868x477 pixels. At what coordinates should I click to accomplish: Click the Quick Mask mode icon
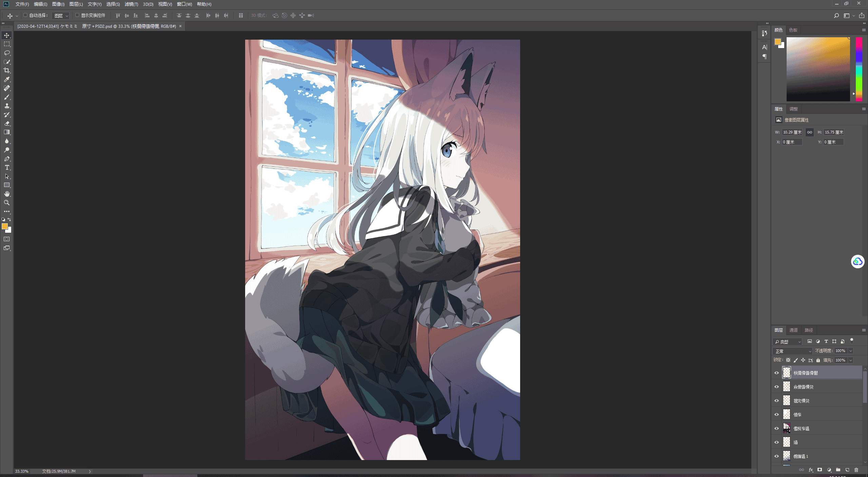pyautogui.click(x=7, y=239)
